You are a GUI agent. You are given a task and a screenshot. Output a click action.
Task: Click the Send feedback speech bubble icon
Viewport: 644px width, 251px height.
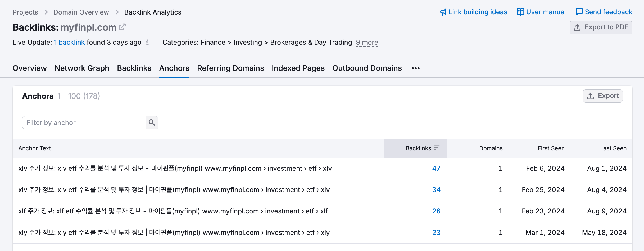579,12
